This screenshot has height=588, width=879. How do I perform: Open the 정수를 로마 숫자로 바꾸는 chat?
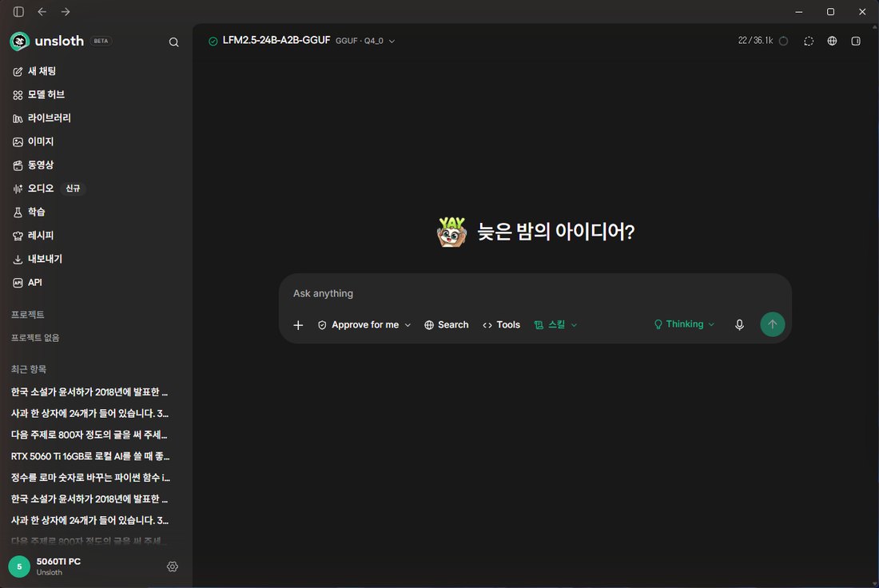(x=93, y=478)
